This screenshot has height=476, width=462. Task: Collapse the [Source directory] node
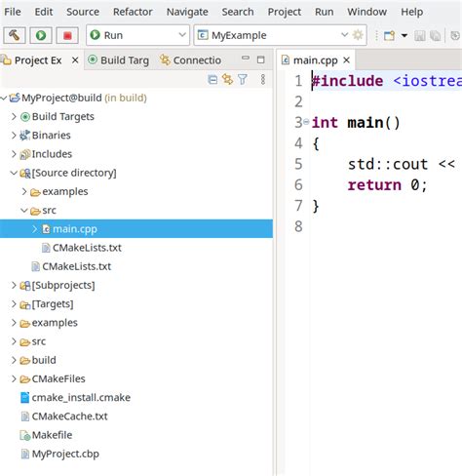point(14,173)
